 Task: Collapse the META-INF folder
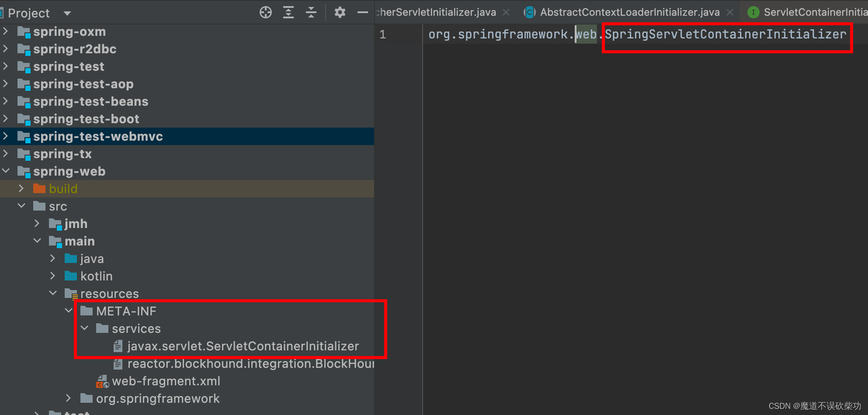[69, 311]
